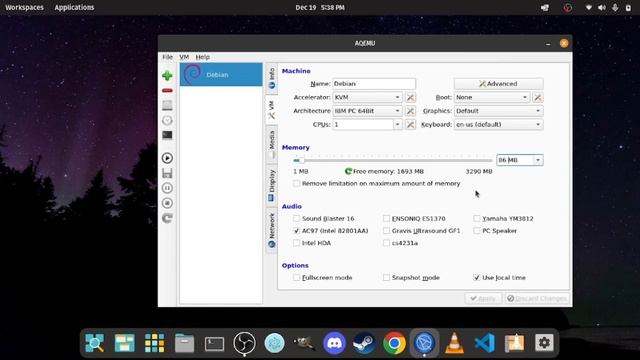Launch Discord from the dock
The width and height of the screenshot is (640, 360).
[x=334, y=343]
